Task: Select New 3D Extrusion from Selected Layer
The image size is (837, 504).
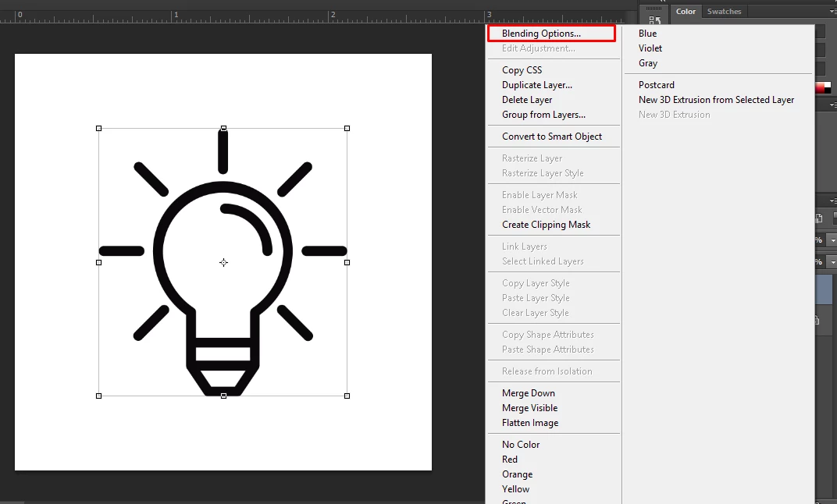Action: [716, 100]
